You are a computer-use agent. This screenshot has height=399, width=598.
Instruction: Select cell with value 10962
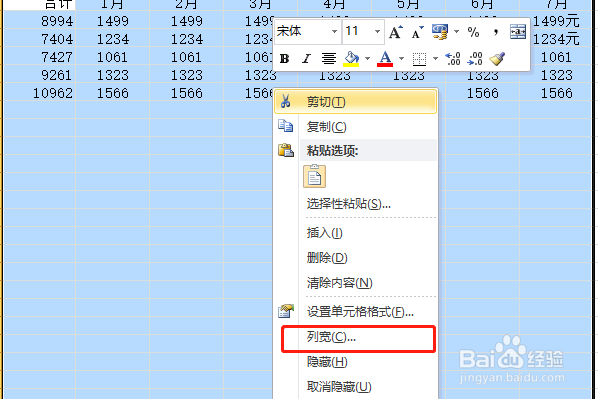[x=39, y=93]
